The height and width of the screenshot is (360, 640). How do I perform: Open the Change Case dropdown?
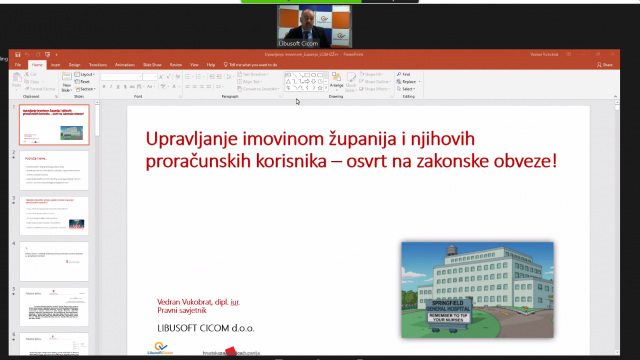(x=151, y=87)
